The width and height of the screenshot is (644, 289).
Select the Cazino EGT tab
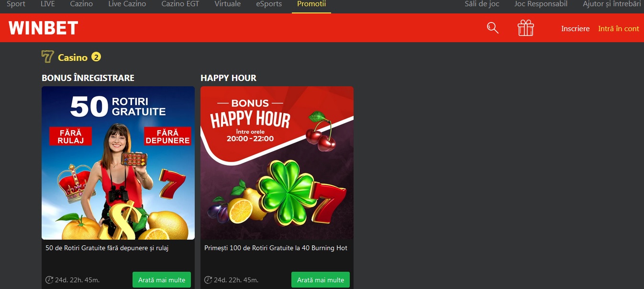coord(180,4)
